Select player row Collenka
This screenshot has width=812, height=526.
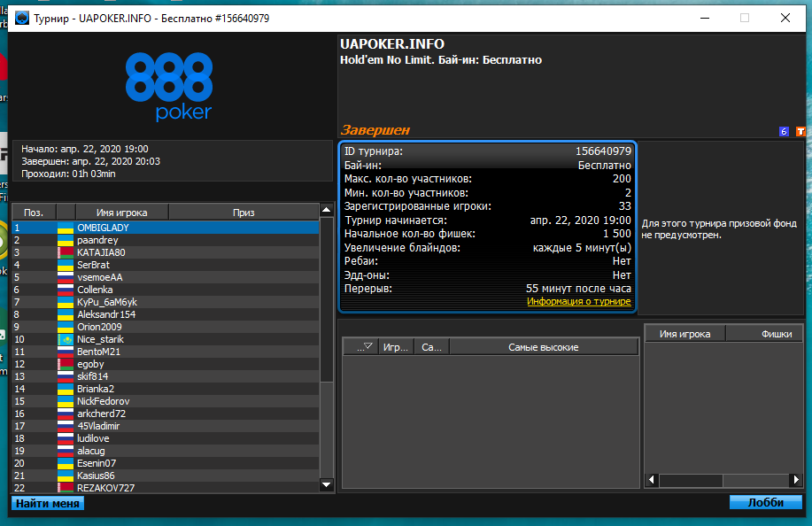point(166,290)
